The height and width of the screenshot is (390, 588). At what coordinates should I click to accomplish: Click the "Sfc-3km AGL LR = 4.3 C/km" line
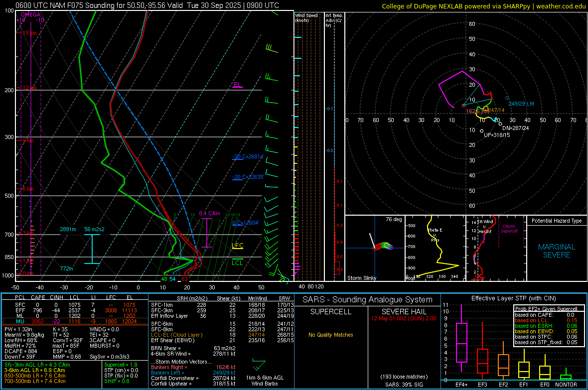click(37, 365)
